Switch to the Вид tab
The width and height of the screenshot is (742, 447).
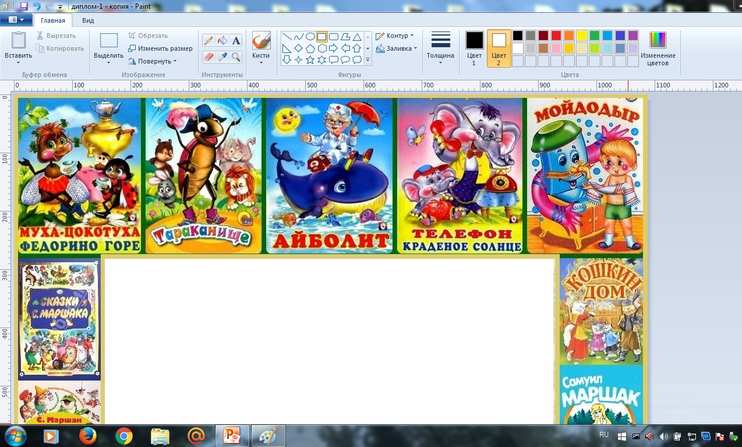(x=89, y=19)
